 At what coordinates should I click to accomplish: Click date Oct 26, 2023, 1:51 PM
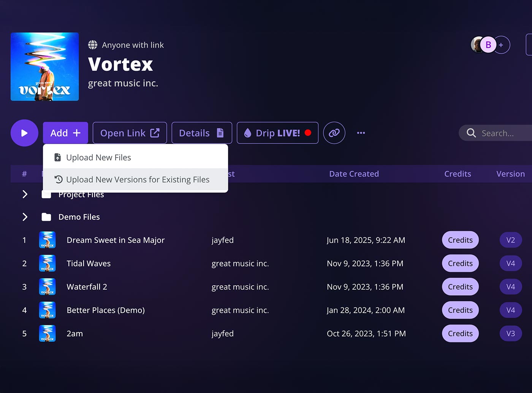[x=366, y=334]
